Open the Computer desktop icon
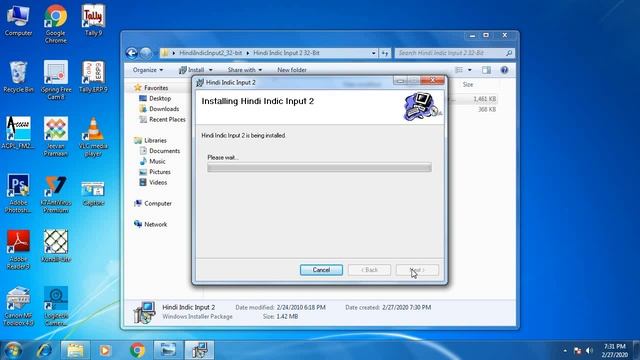 [x=18, y=21]
